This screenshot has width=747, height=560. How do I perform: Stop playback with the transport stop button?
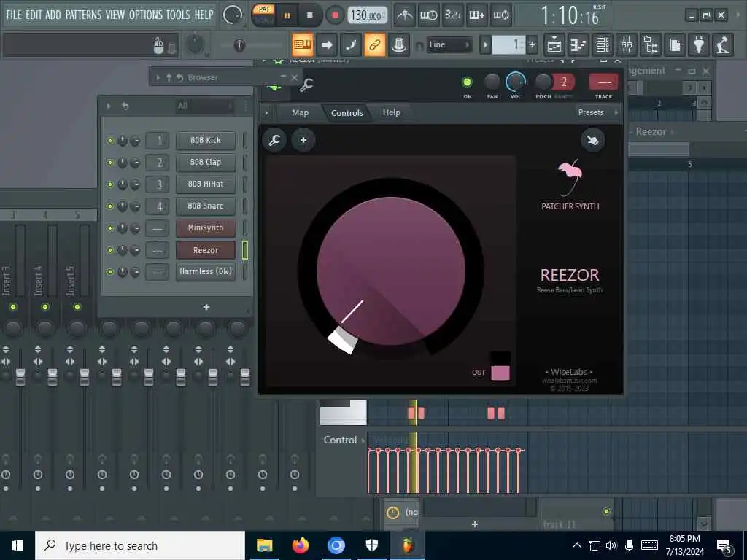pos(309,16)
